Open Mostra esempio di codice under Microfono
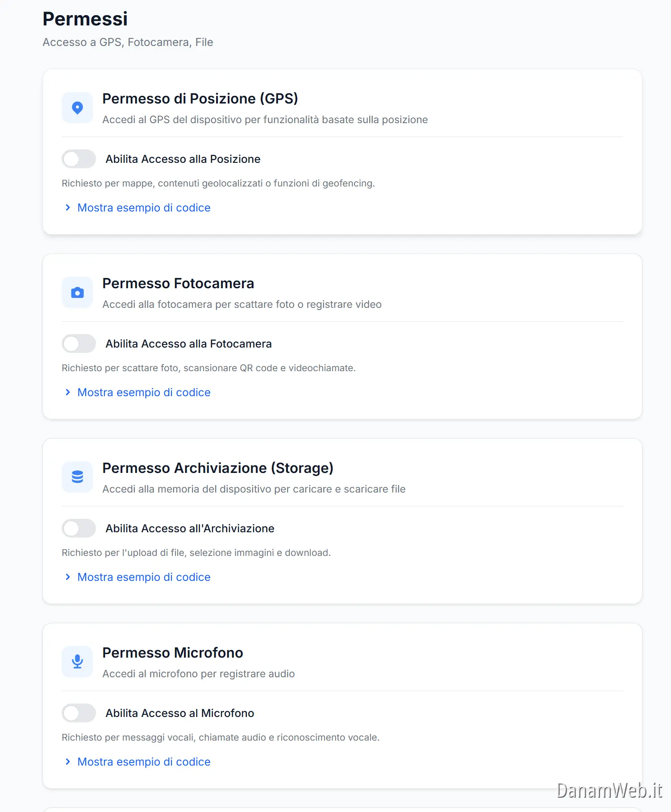The height and width of the screenshot is (812, 671). click(x=144, y=762)
